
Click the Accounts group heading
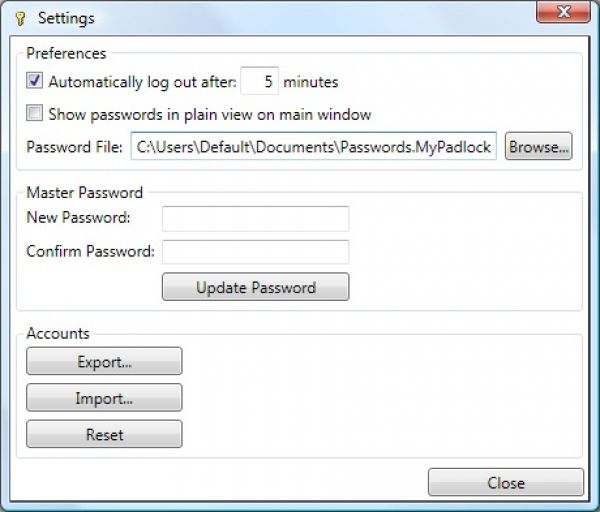[57, 333]
